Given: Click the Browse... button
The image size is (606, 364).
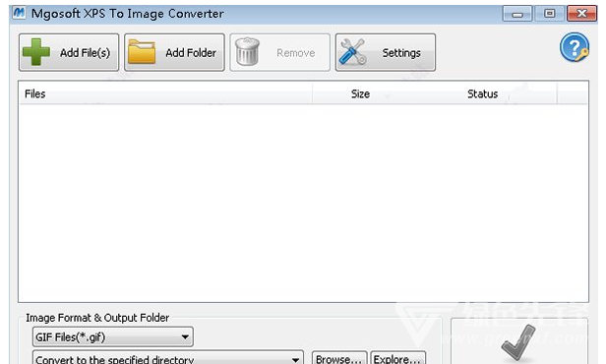Looking at the screenshot, I should click(339, 358).
